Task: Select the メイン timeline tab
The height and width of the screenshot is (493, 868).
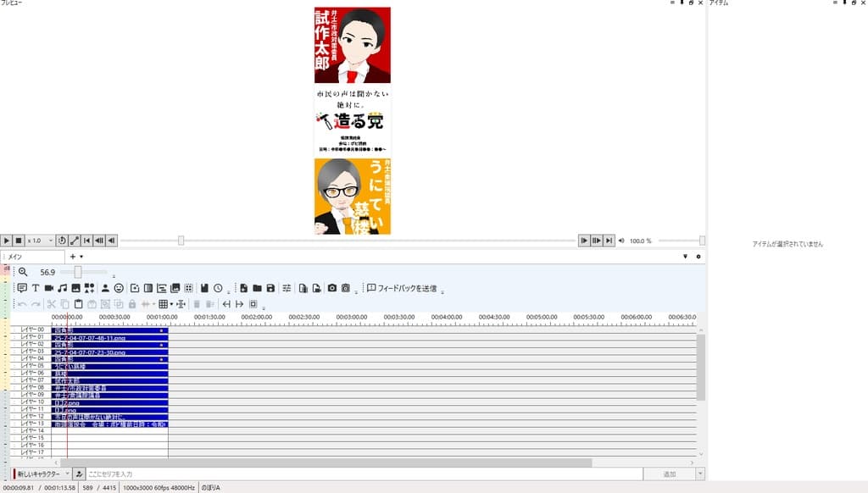Action: (x=33, y=257)
